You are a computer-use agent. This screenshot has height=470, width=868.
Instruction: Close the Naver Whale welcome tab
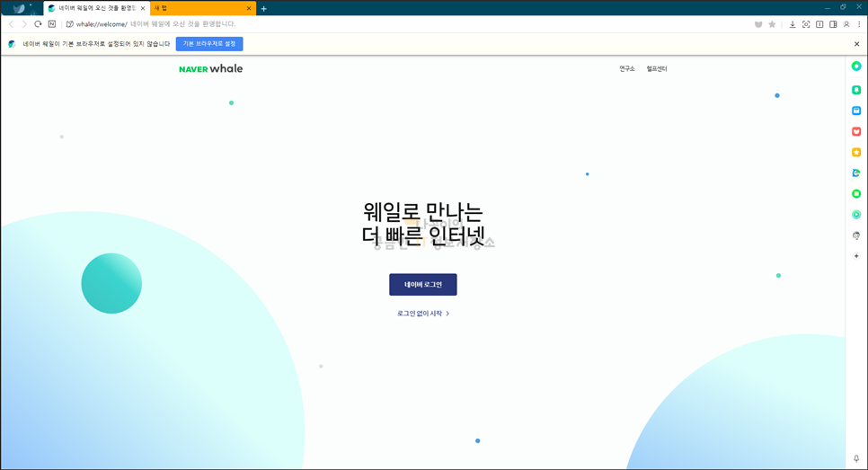143,8
